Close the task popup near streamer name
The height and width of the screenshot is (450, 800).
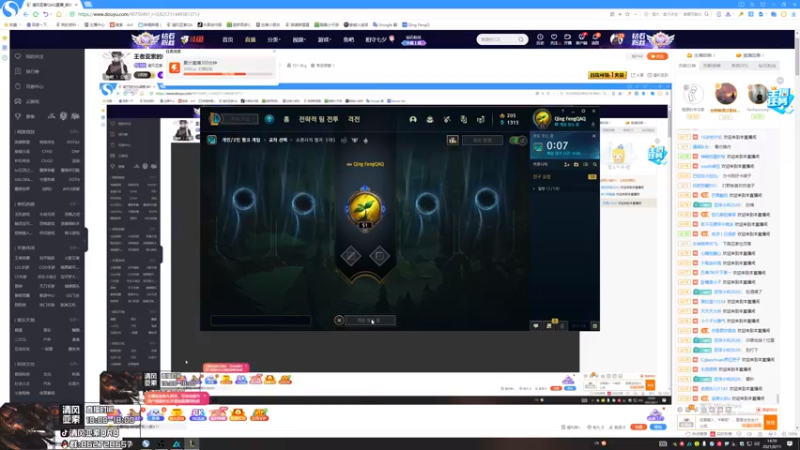[274, 52]
